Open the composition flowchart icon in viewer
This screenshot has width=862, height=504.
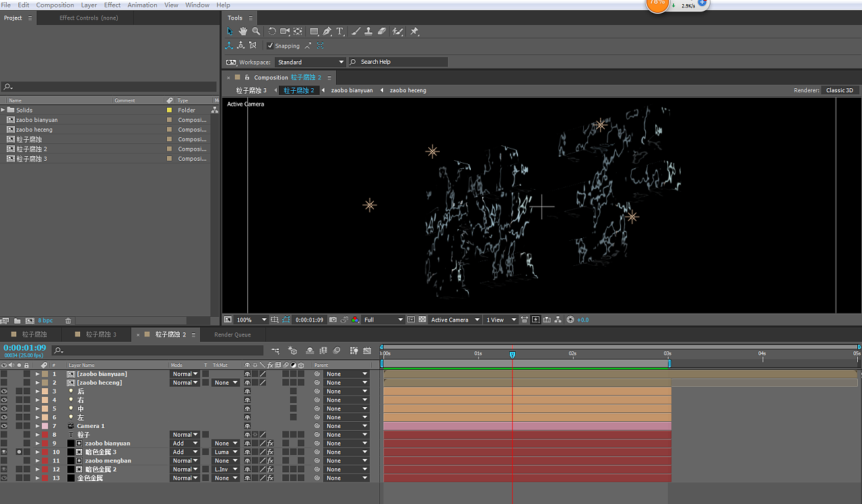[558, 320]
